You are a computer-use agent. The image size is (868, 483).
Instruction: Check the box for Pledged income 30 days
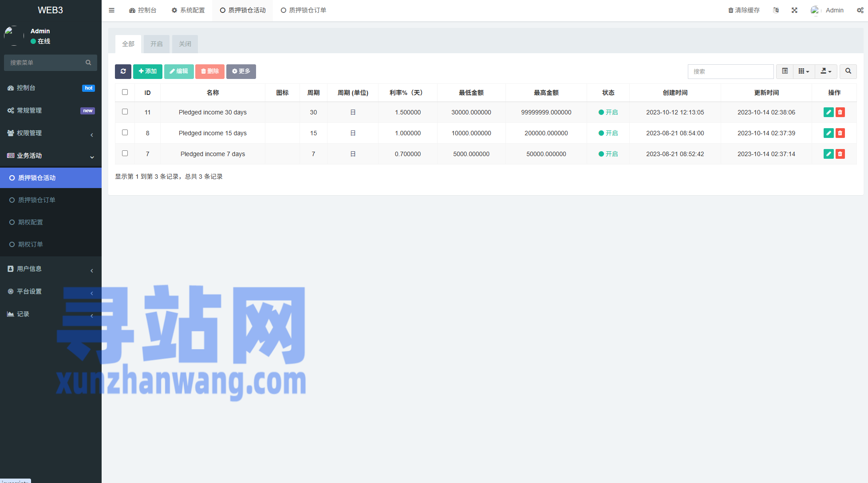(x=125, y=112)
